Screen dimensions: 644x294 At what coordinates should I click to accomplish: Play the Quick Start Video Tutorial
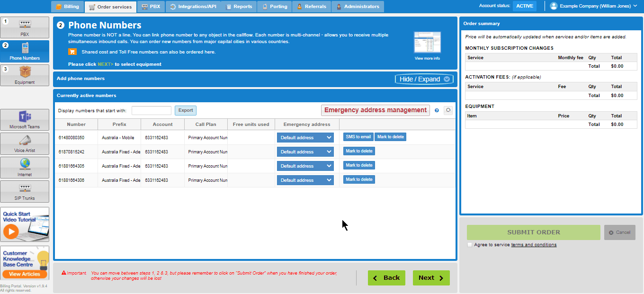11,231
